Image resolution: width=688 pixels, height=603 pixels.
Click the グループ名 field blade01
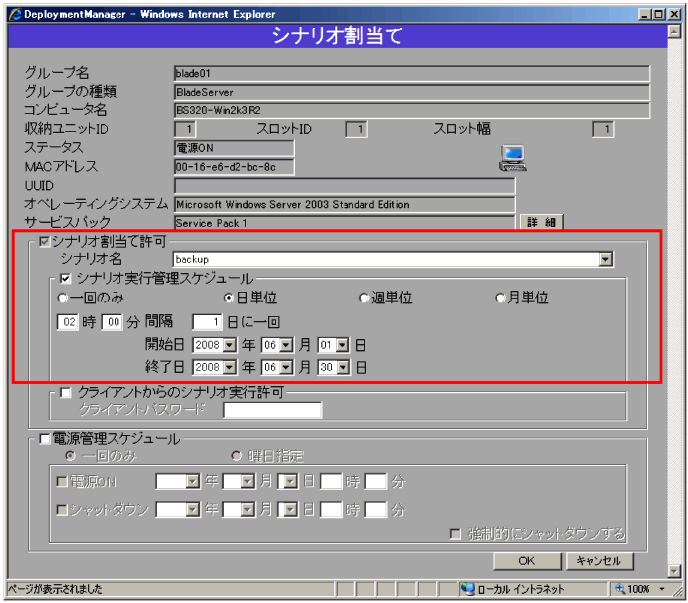[412, 73]
